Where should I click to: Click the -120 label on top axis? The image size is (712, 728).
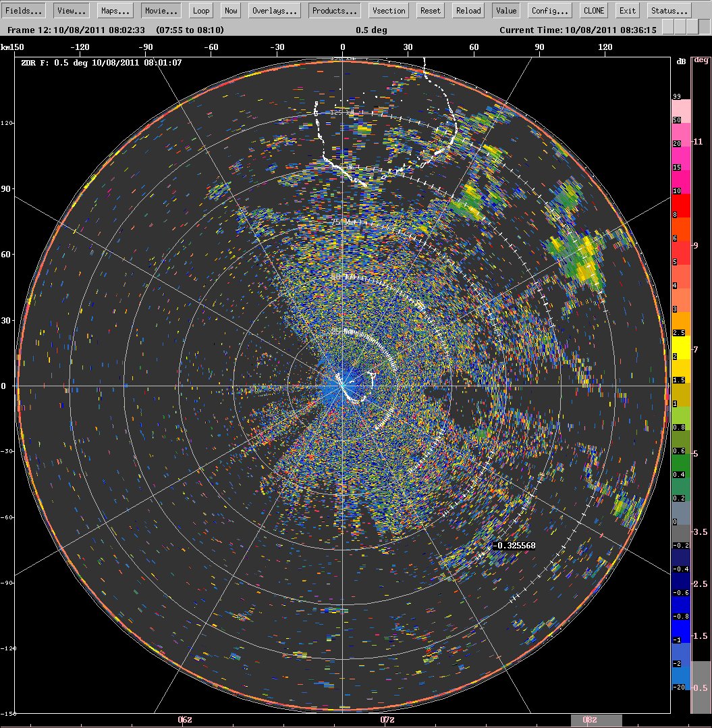click(x=80, y=47)
